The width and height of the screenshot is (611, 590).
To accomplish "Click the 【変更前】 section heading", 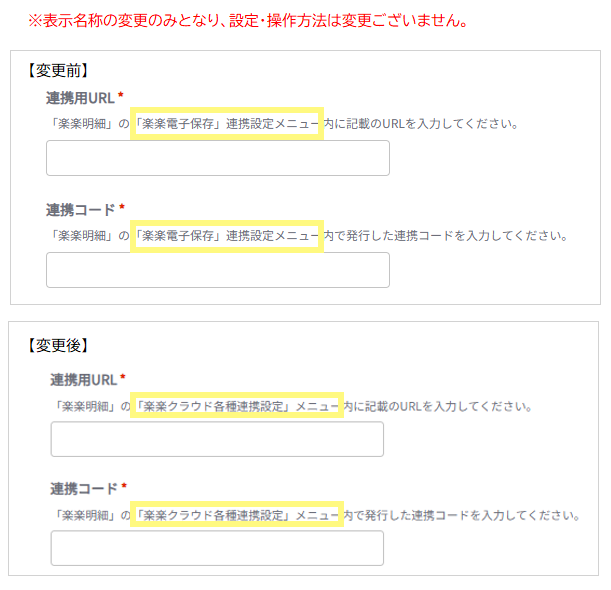I will (x=57, y=70).
